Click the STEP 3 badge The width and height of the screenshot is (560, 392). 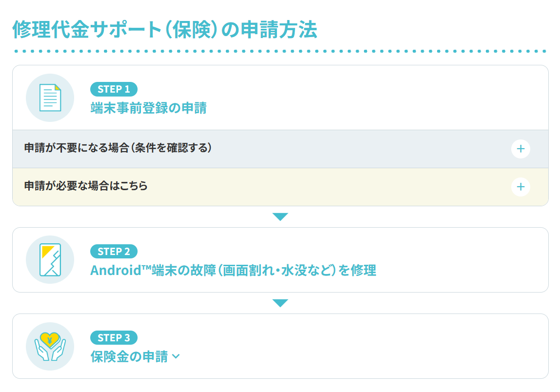114,338
